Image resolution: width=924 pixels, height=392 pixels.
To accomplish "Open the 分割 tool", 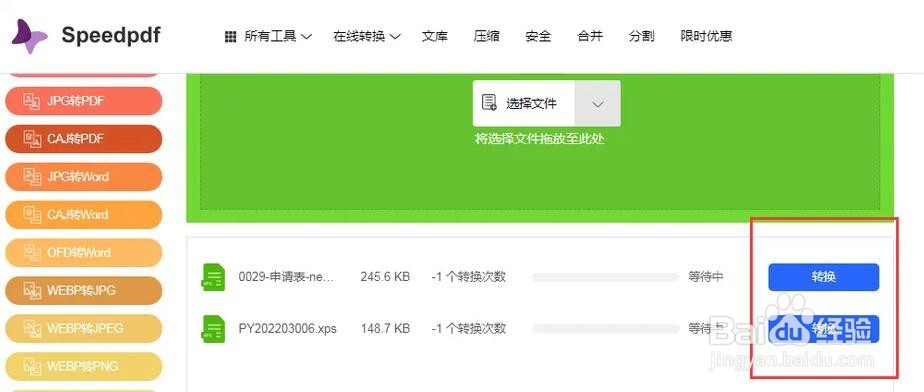I will pos(641,37).
